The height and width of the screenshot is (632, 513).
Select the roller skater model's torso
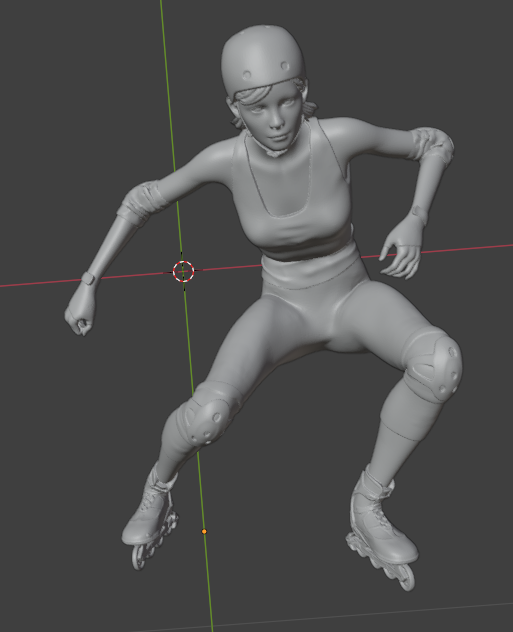pos(298,202)
